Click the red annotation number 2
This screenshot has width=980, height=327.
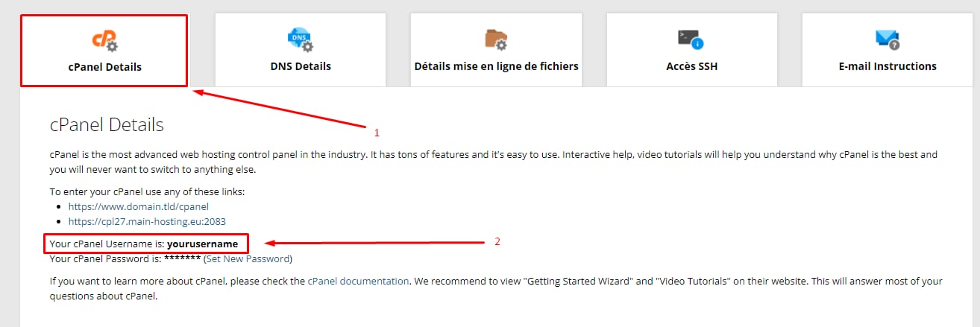coord(497,242)
